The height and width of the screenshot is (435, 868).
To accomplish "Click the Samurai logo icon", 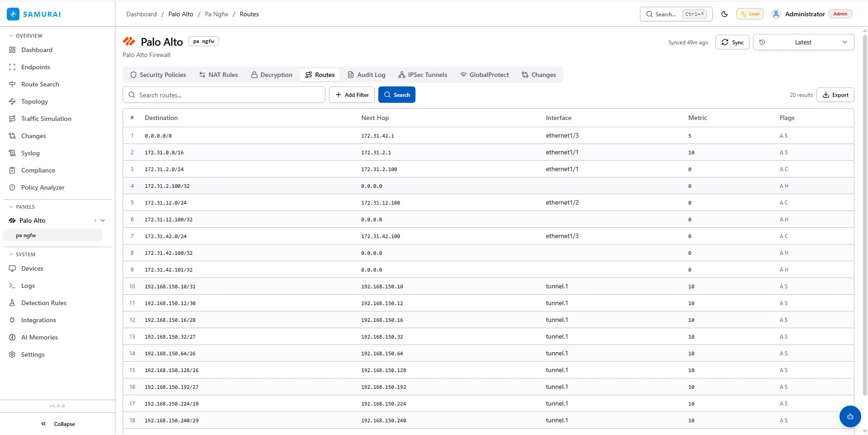I will pos(13,14).
